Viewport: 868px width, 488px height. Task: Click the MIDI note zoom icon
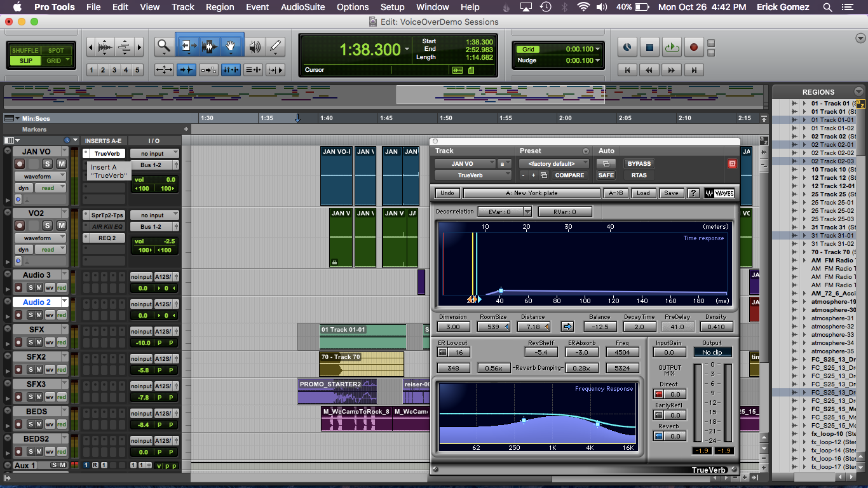tap(125, 47)
